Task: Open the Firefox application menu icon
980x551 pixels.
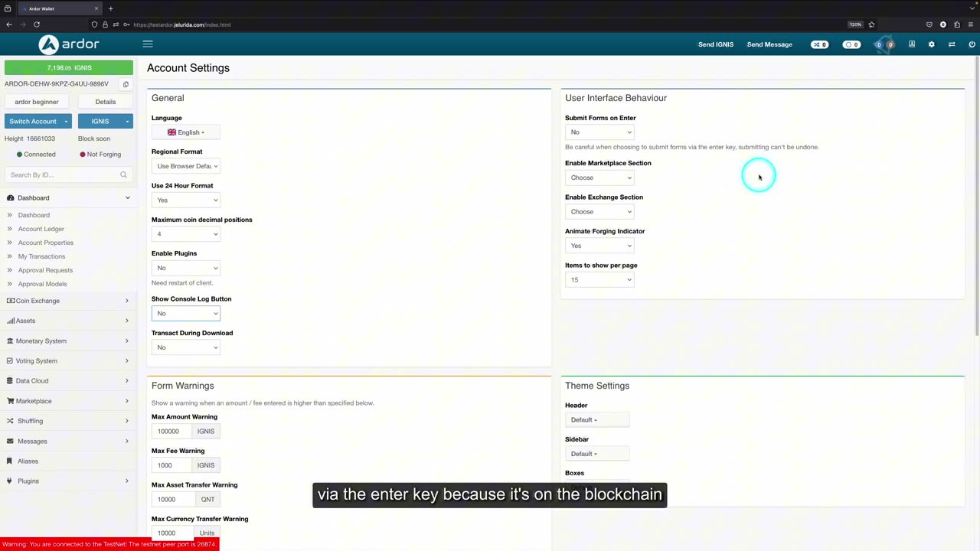Action: (971, 24)
